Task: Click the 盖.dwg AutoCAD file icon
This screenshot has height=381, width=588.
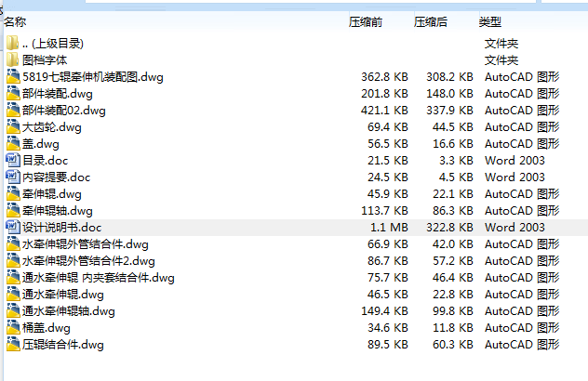Action: point(13,144)
